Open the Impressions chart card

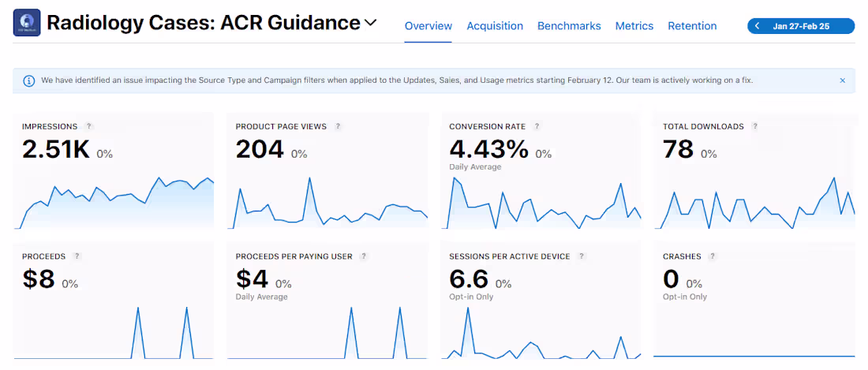coord(114,171)
